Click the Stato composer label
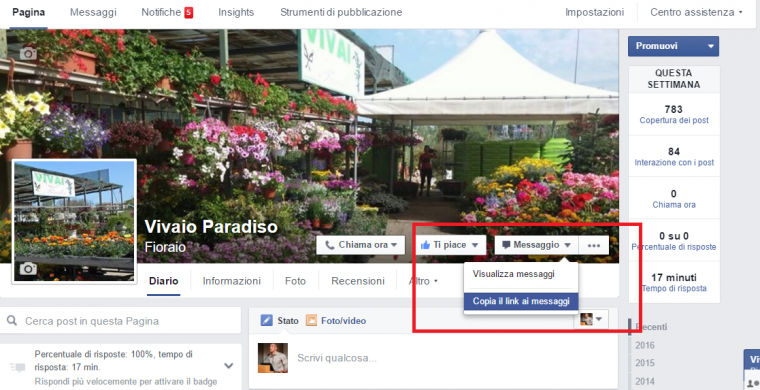Image resolution: width=760 pixels, height=390 pixels. point(288,321)
